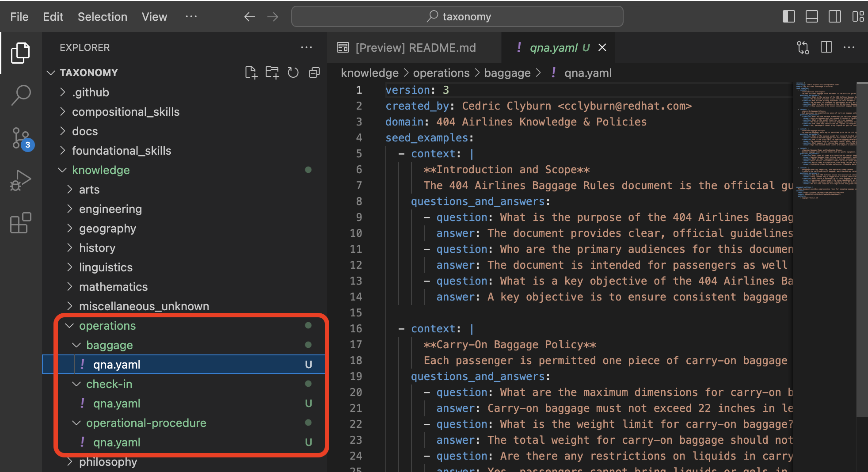Viewport: 868px width, 472px height.
Task: Open the Search view in activity bar
Action: pos(21,95)
